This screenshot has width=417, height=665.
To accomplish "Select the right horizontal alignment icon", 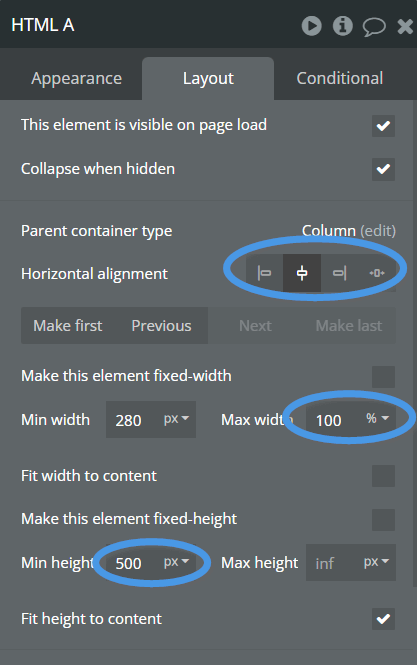I will coord(339,273).
